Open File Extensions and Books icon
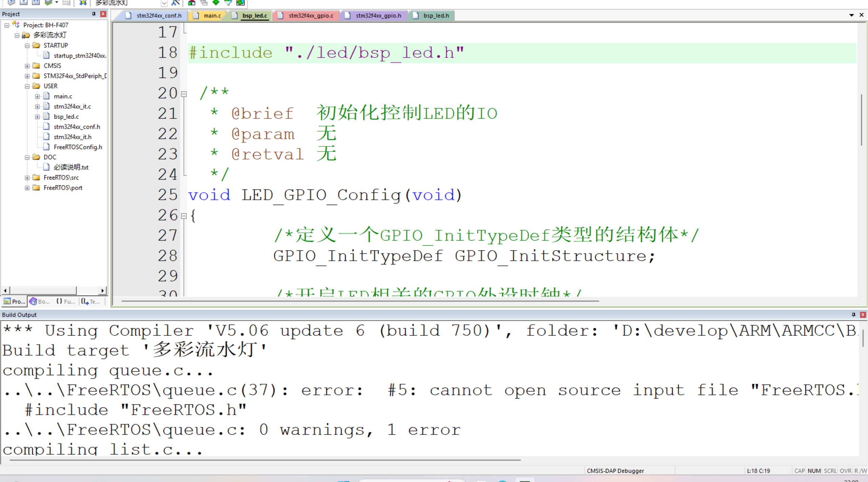868x482 pixels. (192, 3)
